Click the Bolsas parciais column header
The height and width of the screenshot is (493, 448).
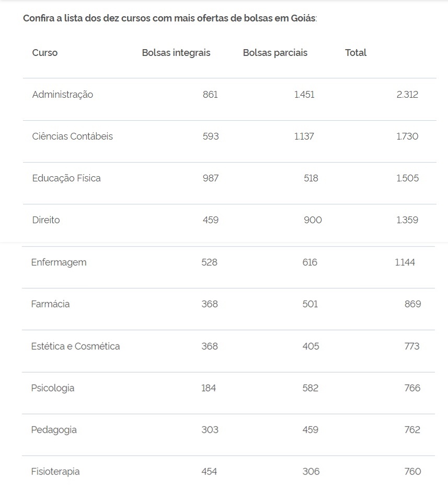tap(275, 53)
